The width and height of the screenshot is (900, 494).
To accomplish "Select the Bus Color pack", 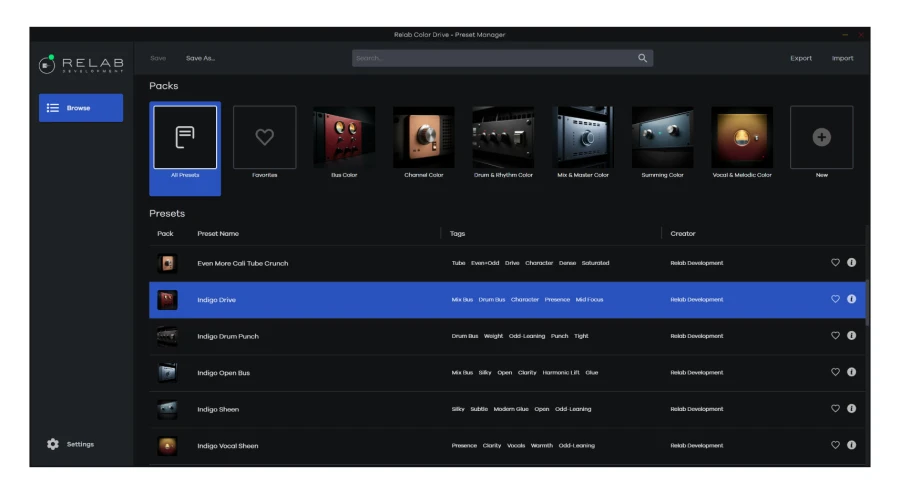I will [344, 142].
